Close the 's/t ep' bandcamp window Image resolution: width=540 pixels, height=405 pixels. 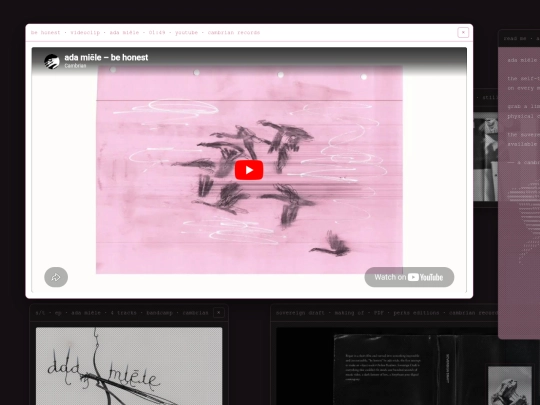click(219, 313)
